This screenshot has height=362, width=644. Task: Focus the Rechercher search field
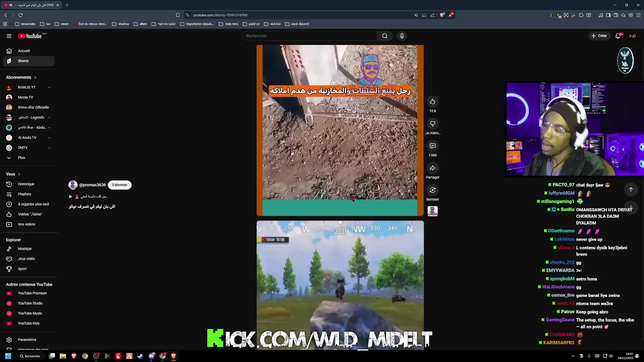click(x=309, y=36)
